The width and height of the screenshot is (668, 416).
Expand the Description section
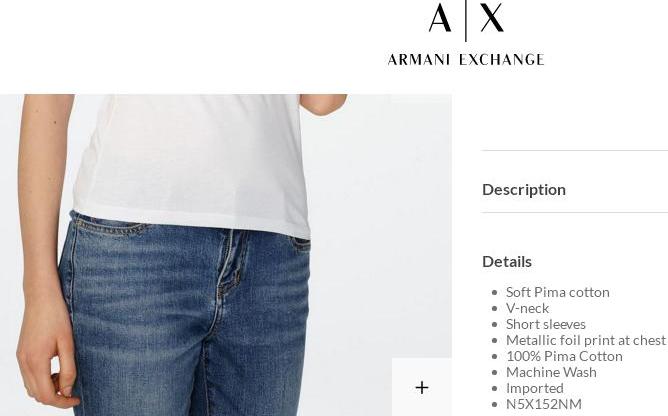click(x=524, y=190)
